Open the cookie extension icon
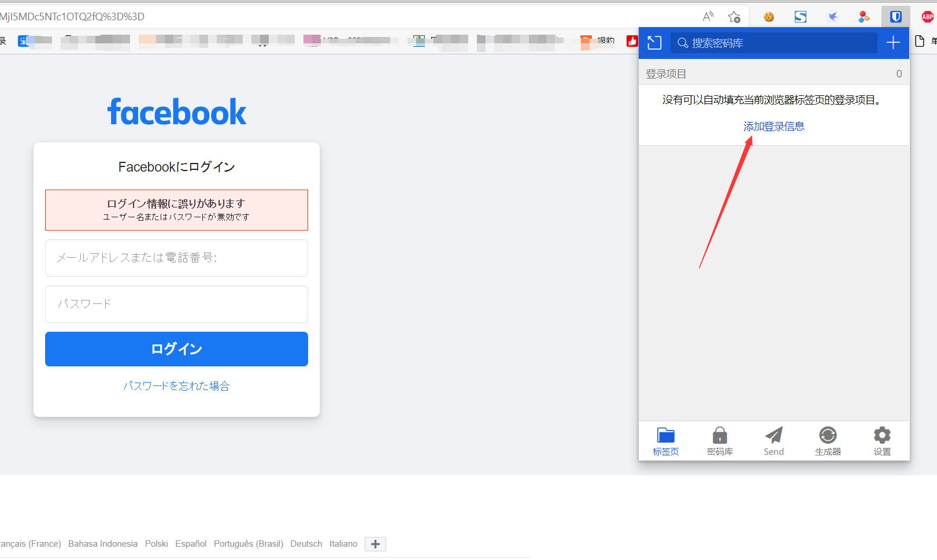 click(x=769, y=17)
